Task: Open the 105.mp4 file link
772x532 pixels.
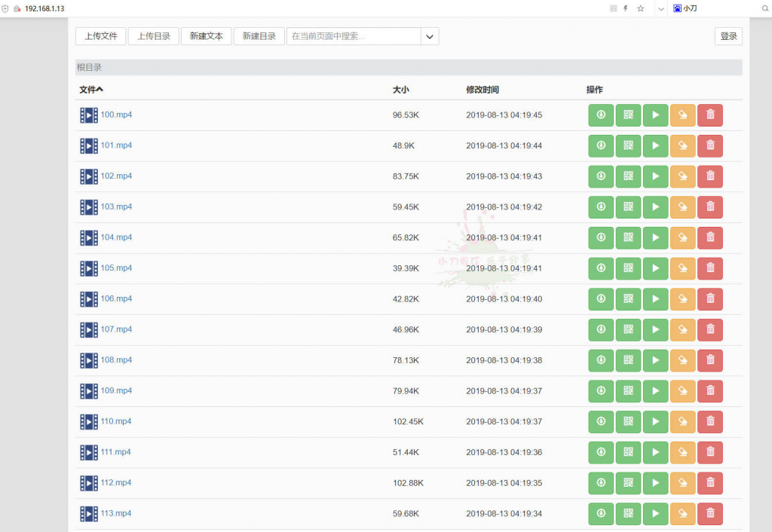Action: (116, 268)
